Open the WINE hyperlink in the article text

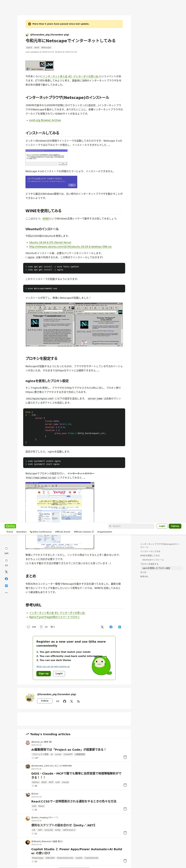tap(46, 219)
